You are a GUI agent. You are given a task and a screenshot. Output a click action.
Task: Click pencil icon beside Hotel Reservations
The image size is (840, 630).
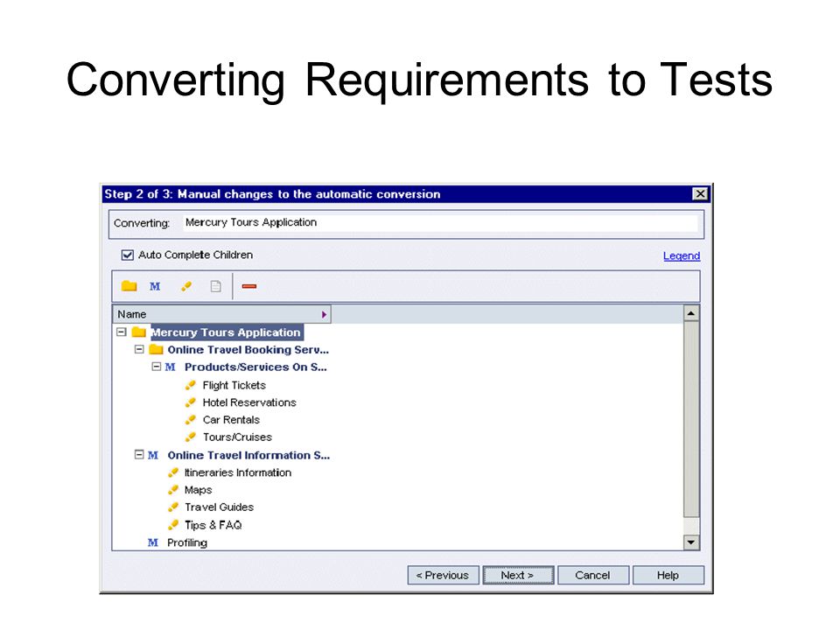click(x=190, y=402)
